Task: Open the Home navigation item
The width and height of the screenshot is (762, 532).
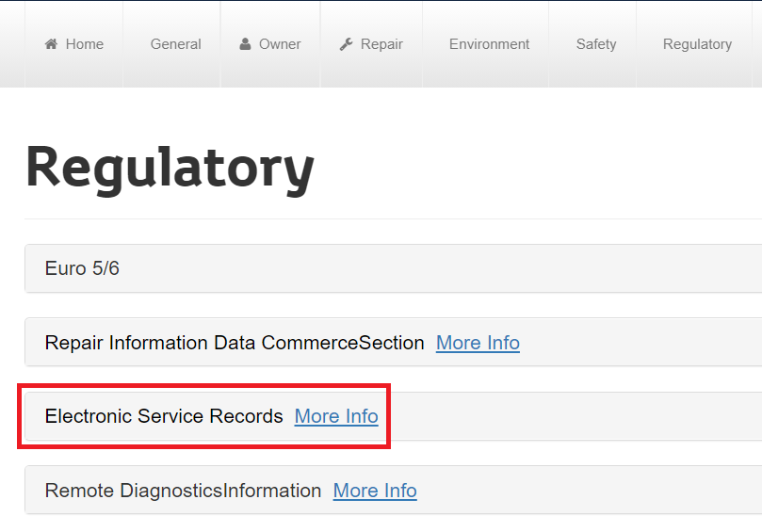Action: [73, 44]
